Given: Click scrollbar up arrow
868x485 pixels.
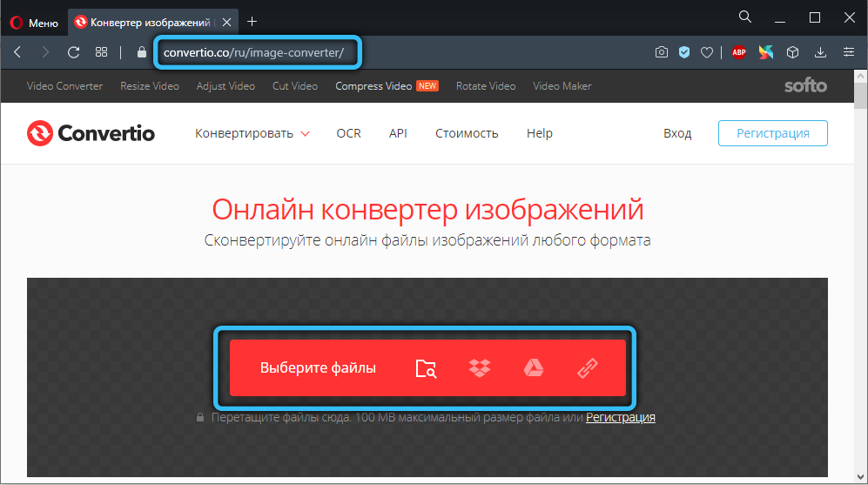Looking at the screenshot, I should pos(860,75).
